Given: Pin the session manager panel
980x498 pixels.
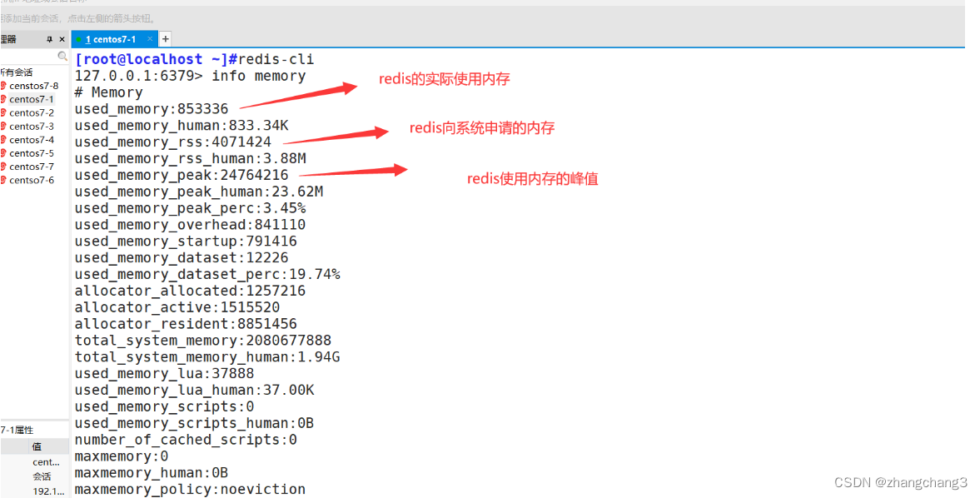Looking at the screenshot, I should pos(49,39).
